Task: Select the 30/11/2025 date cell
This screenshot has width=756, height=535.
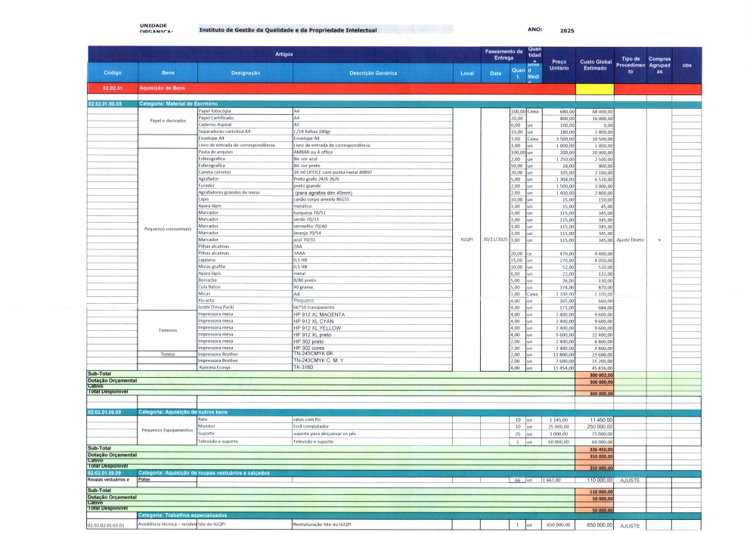Action: point(495,240)
